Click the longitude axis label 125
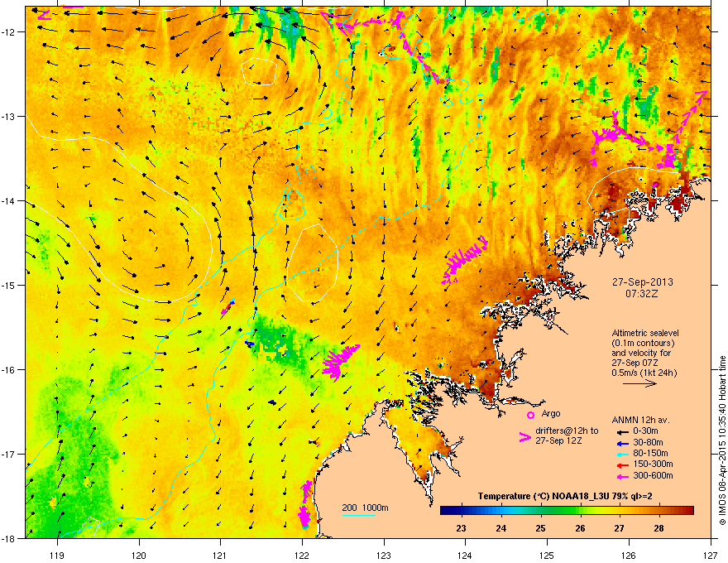Viewport: 728px width, 563px height. 547,556
